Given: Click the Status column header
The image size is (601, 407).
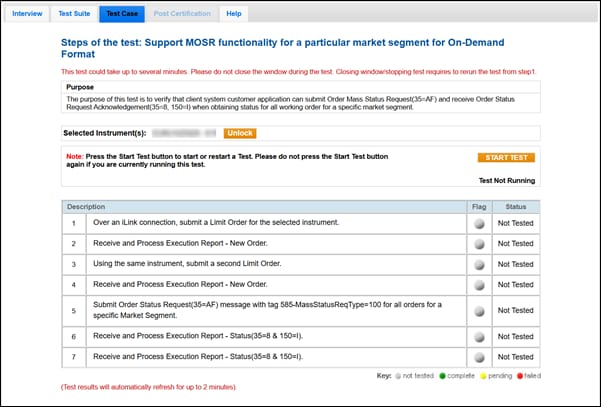Looking at the screenshot, I should [x=515, y=206].
